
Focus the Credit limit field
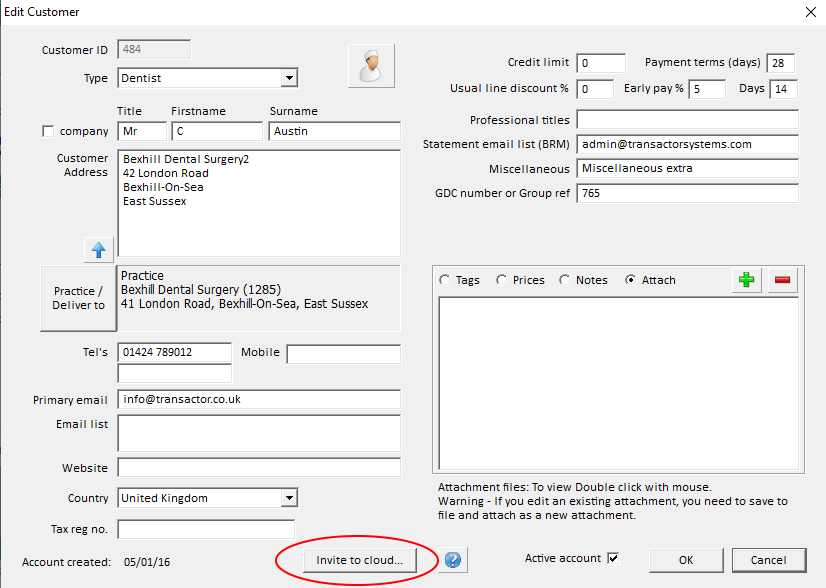coord(600,63)
